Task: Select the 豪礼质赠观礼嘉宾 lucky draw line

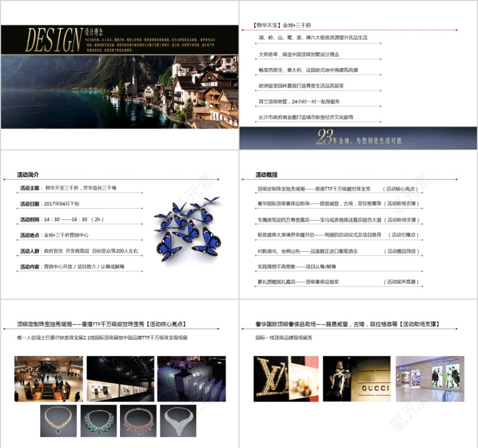Action: tap(298, 281)
